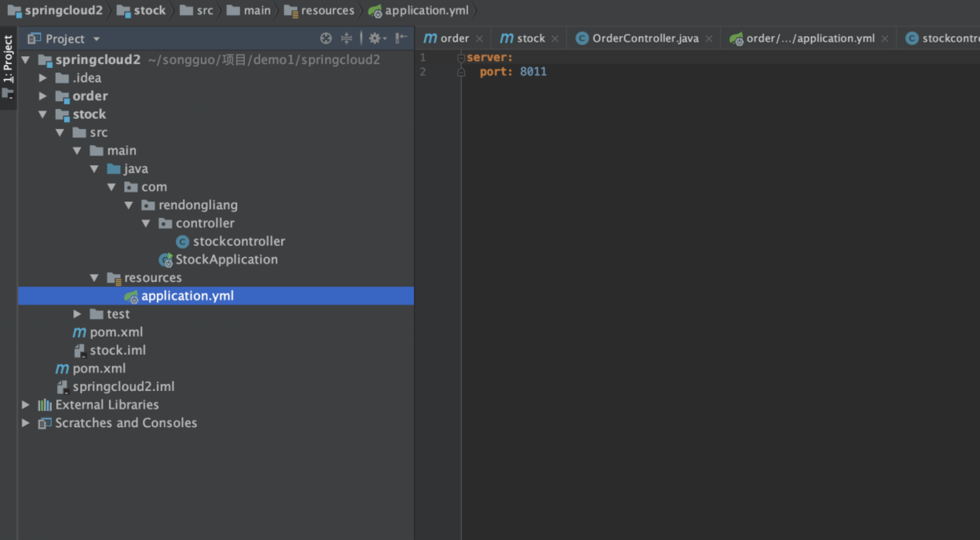Click src in the breadcrumb bar

(x=196, y=10)
